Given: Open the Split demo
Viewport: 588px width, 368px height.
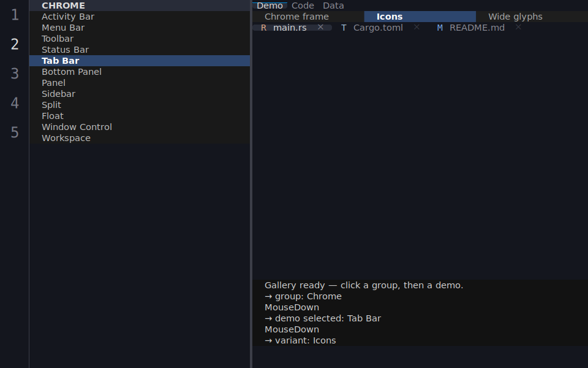Looking at the screenshot, I should point(140,105).
